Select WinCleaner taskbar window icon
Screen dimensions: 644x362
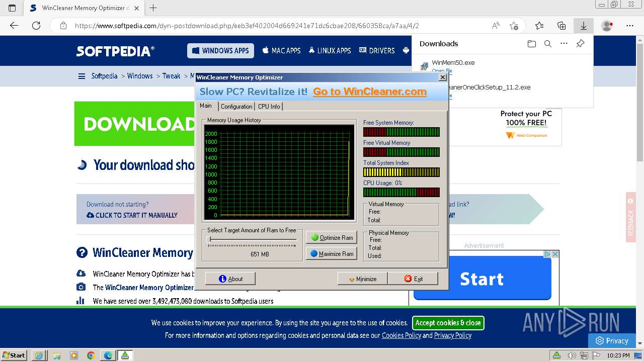pyautogui.click(x=125, y=355)
